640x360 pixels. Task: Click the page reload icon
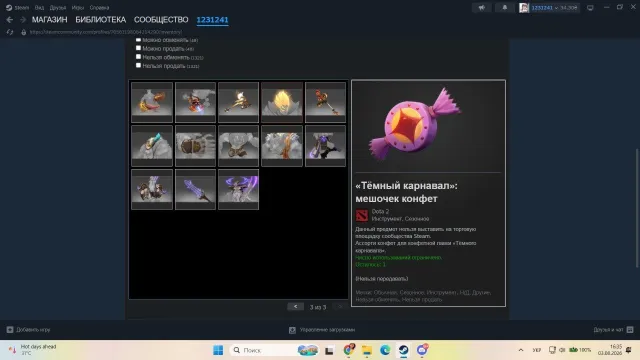(10, 32)
